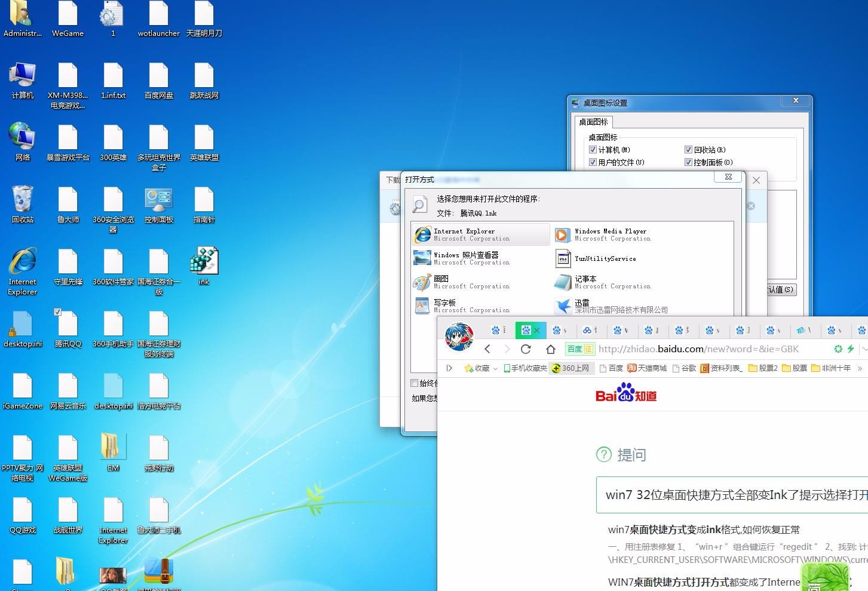Select the 腾讯QQ desktop shortcut
This screenshot has height=591, width=868.
[68, 328]
